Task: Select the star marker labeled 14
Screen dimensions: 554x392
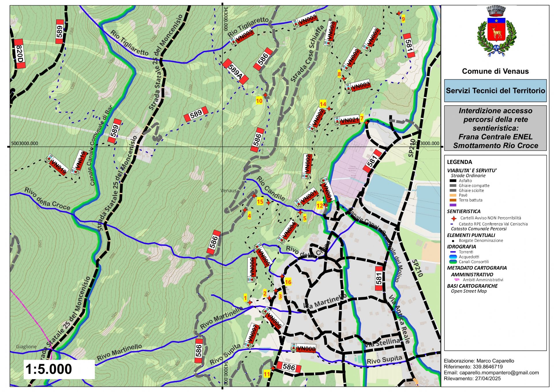Action: [329, 109]
